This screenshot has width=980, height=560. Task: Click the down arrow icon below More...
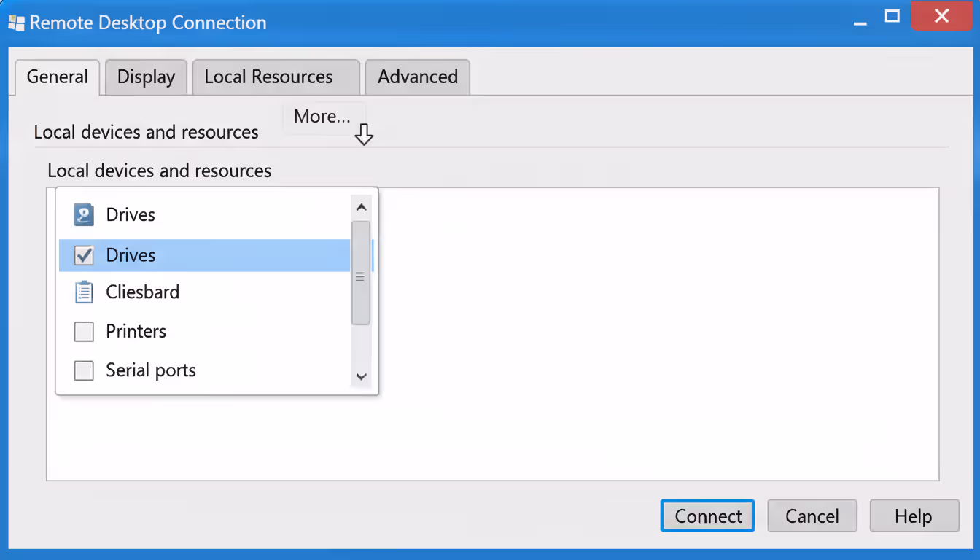pos(363,135)
